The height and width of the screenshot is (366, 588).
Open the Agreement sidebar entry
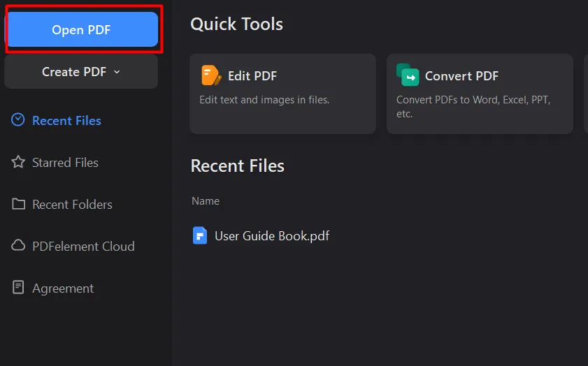(x=63, y=288)
